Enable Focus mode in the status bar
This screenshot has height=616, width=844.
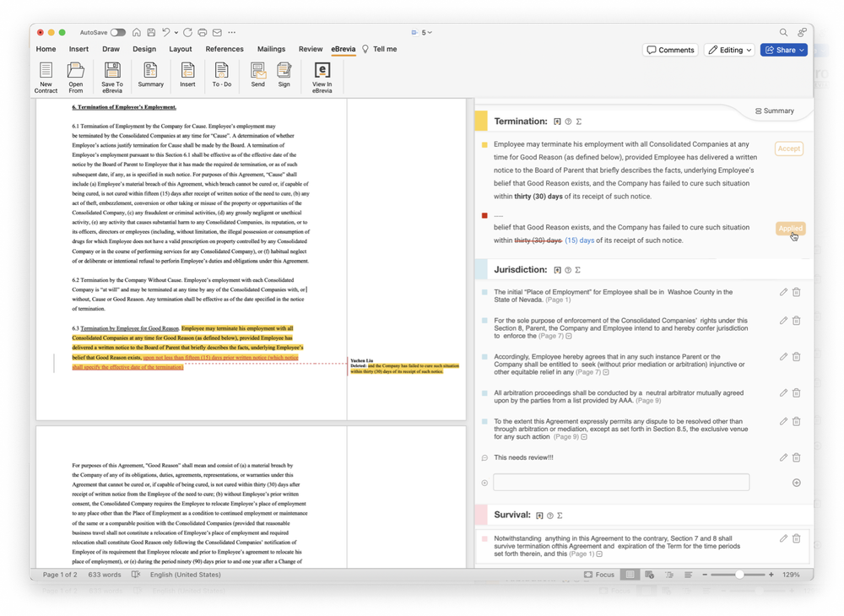pos(599,575)
